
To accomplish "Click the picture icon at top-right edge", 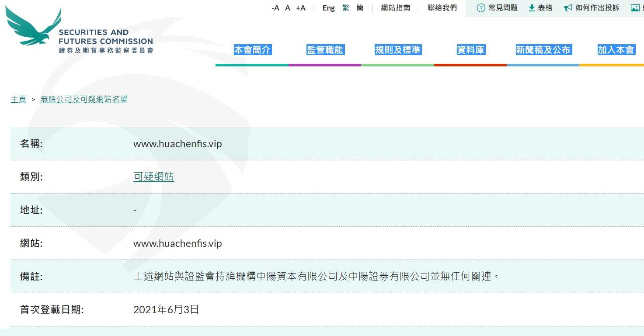I will (635, 8).
